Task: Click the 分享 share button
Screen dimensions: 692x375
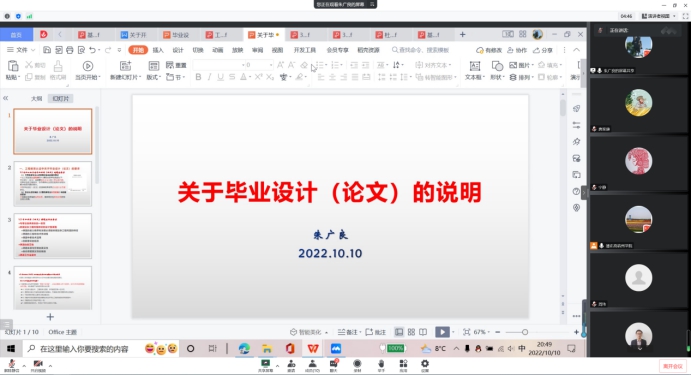Action: point(543,50)
